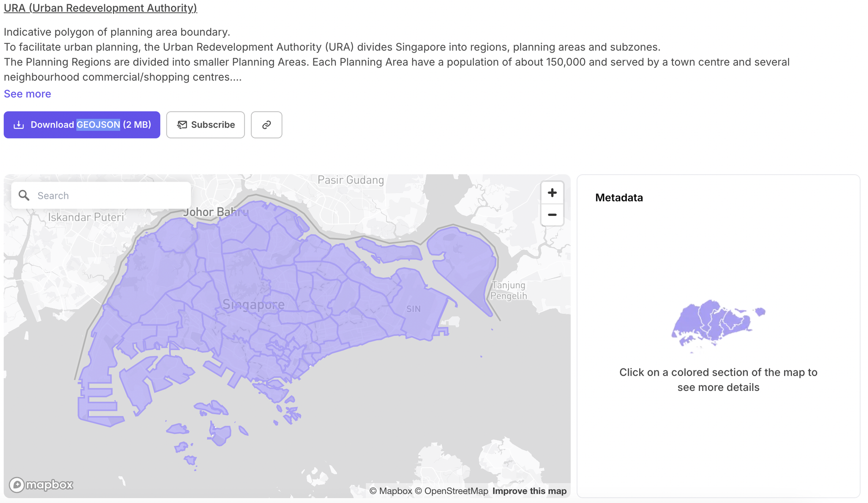This screenshot has width=868, height=503.
Task: Click the Metadata panel heading
Action: click(x=619, y=198)
